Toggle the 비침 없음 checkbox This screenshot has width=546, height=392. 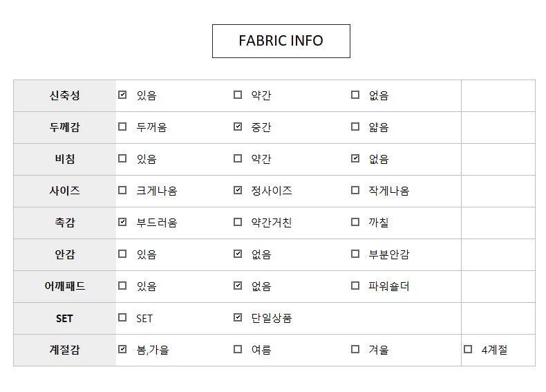coord(355,158)
